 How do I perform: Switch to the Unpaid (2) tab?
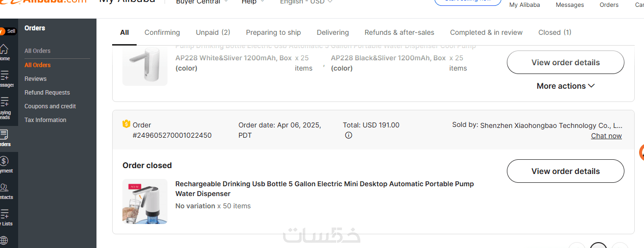(213, 32)
